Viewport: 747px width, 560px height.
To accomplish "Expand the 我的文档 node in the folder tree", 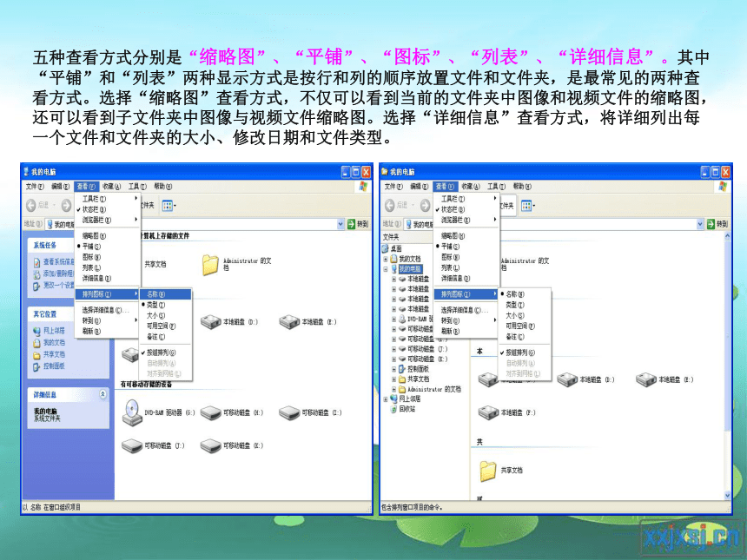I will click(x=386, y=260).
